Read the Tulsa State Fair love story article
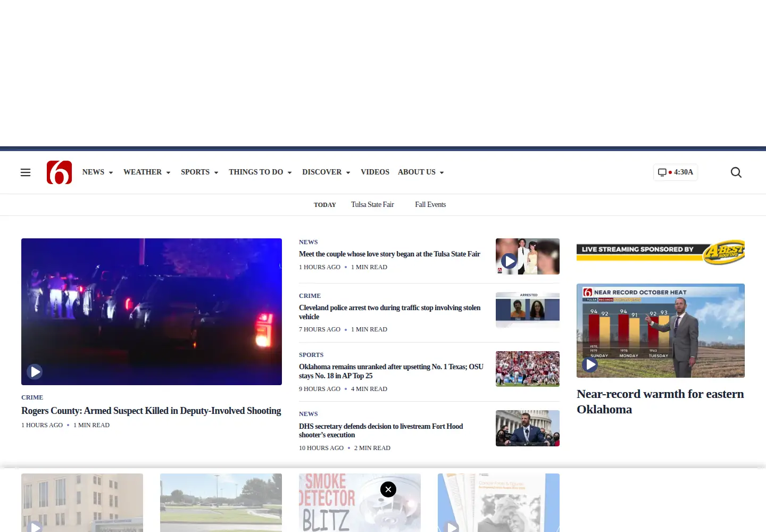Screen dimensions: 766x532 click(389, 254)
